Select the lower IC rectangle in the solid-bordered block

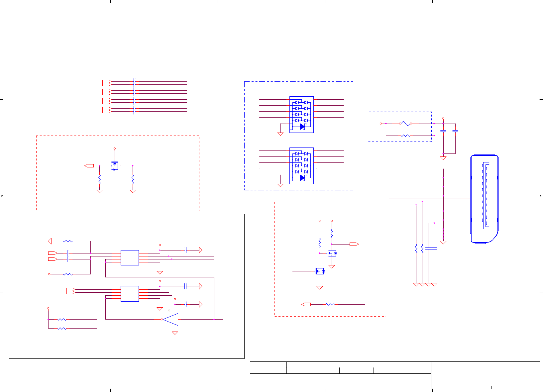pyautogui.click(x=130, y=294)
